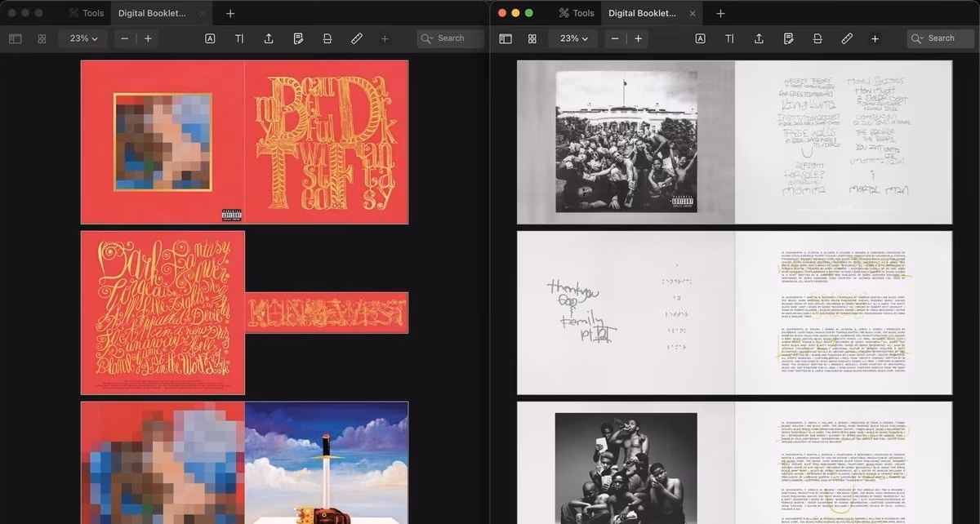
Task: Open the Tools tab in left window
Action: [x=86, y=13]
